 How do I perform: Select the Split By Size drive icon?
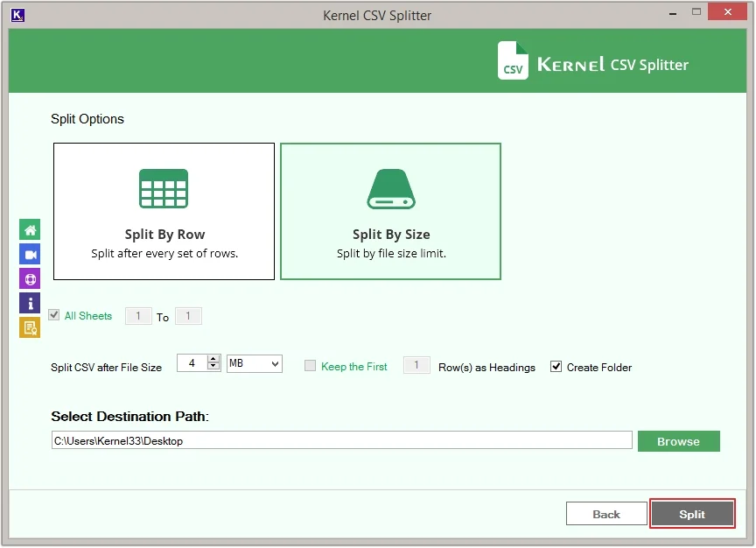point(390,188)
